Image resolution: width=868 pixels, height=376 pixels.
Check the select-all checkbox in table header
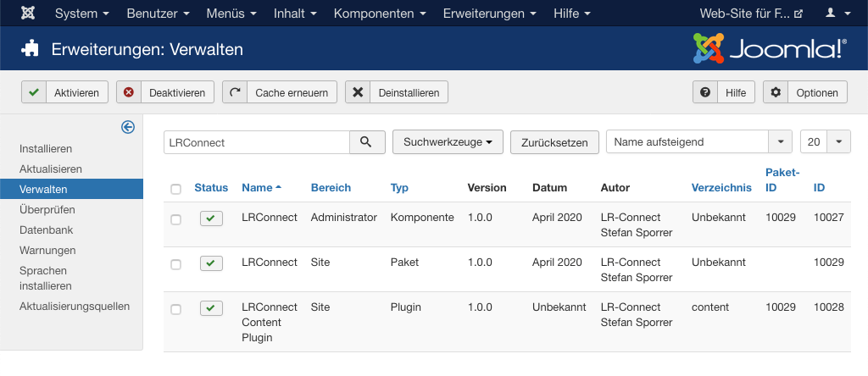pyautogui.click(x=176, y=189)
